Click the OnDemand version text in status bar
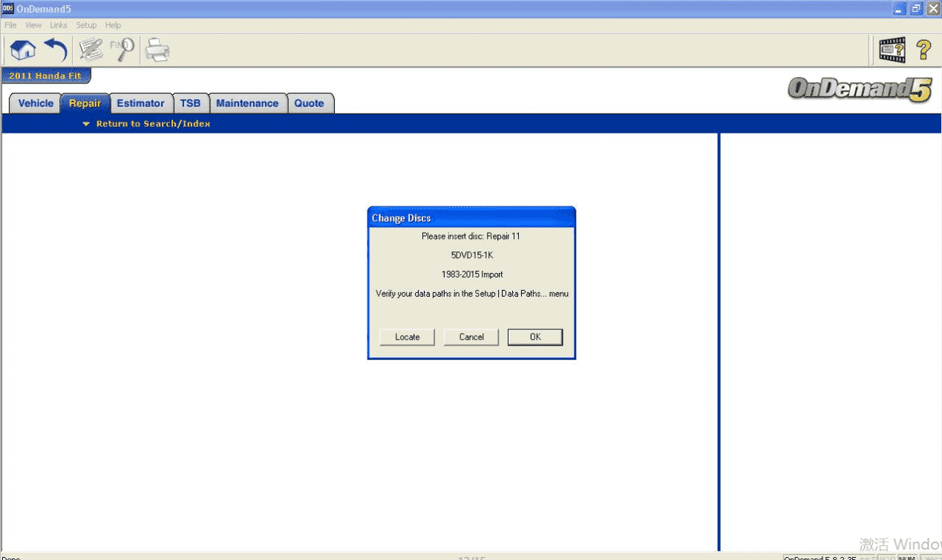 coord(820,557)
